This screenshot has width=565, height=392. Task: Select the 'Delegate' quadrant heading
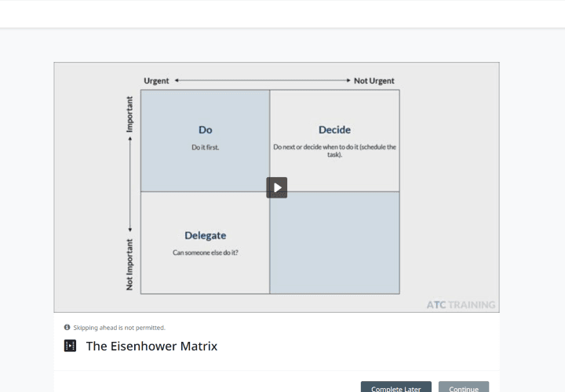(205, 235)
